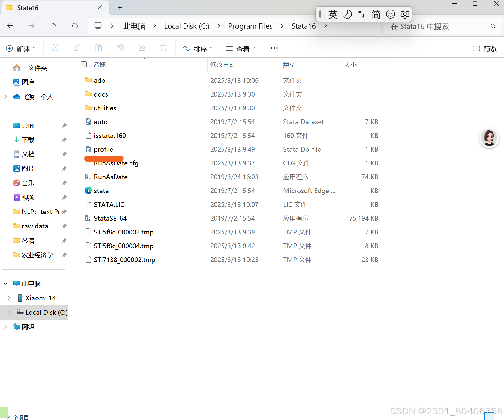Switch to details view icon at bottom-right
Viewport: 504px width, 420px height.
(x=490, y=416)
